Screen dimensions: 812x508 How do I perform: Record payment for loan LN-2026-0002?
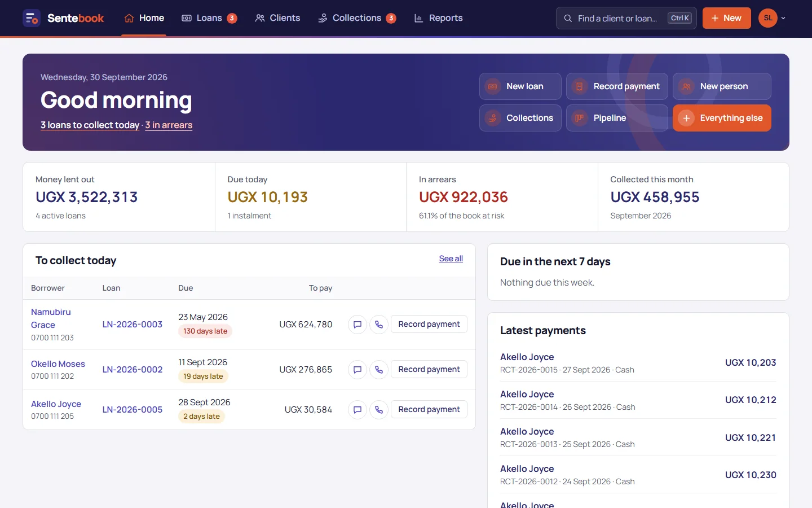(429, 370)
